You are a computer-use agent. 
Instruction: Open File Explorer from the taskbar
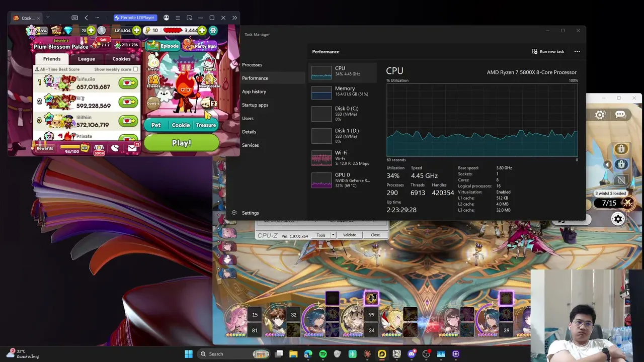pyautogui.click(x=293, y=354)
